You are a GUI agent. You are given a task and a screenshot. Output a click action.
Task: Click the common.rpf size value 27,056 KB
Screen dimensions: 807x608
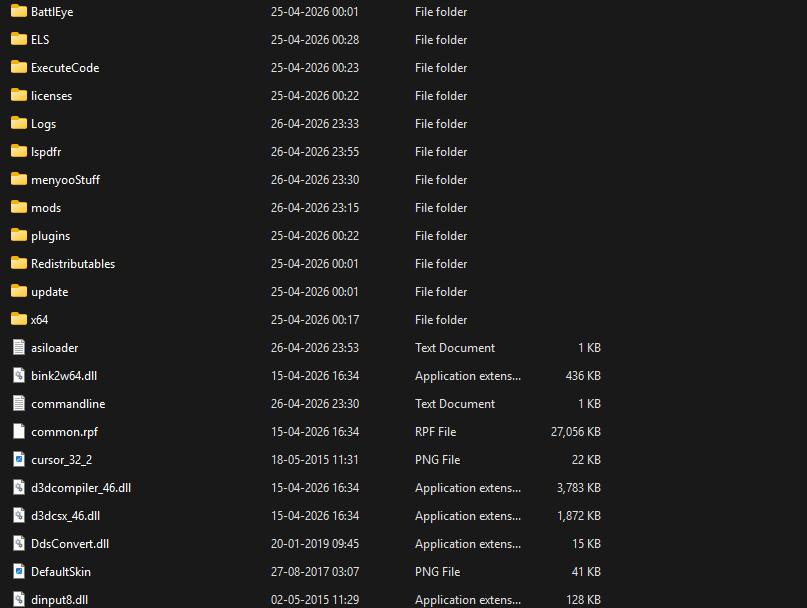pos(575,432)
